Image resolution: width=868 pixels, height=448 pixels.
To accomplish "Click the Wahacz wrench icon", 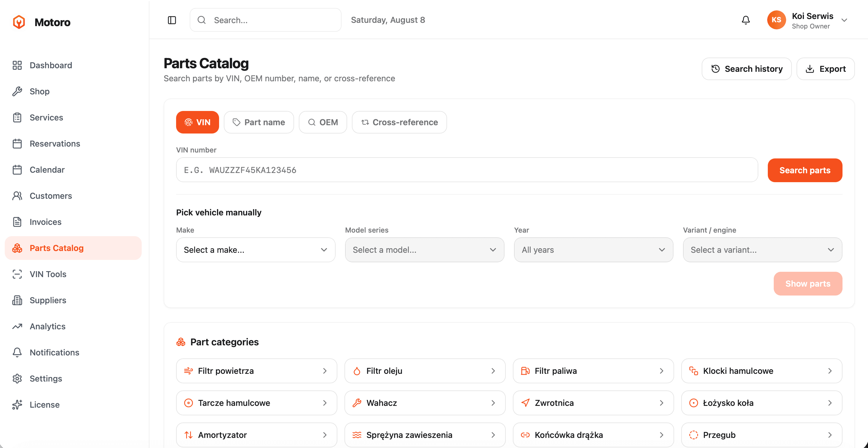I will 357,403.
